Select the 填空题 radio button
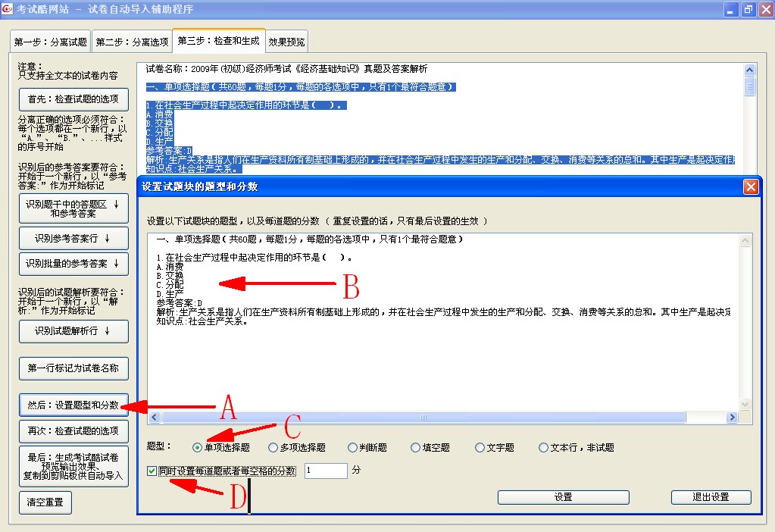This screenshot has height=532, width=775. [x=415, y=448]
